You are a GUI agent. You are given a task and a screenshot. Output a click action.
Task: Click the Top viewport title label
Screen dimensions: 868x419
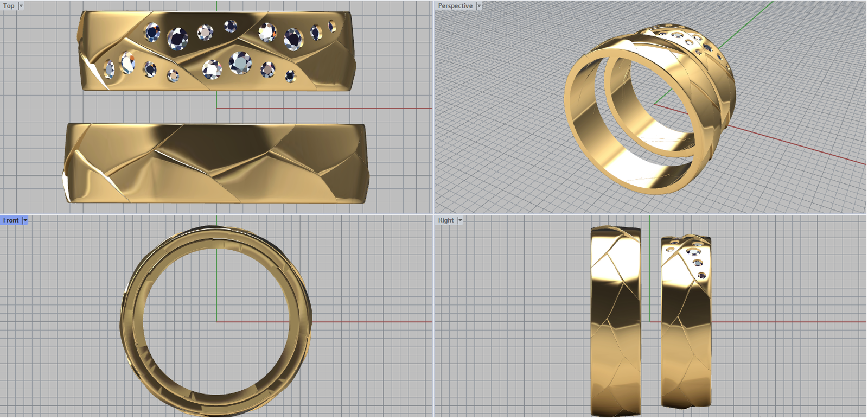coord(9,5)
